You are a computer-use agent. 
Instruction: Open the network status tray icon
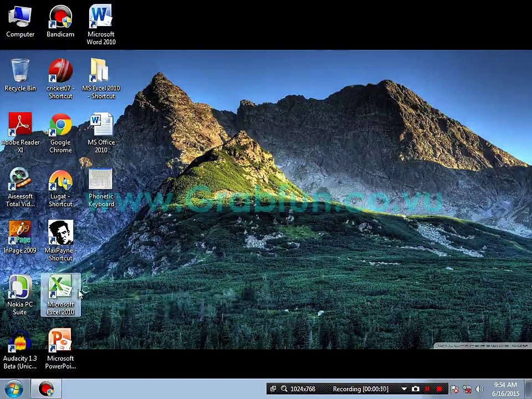[x=467, y=389]
